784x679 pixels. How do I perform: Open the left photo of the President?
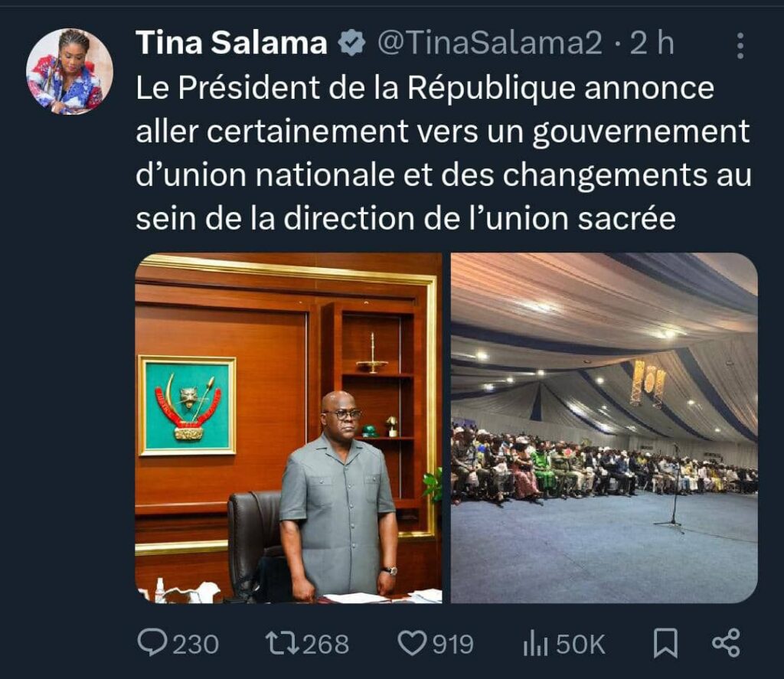(289, 428)
